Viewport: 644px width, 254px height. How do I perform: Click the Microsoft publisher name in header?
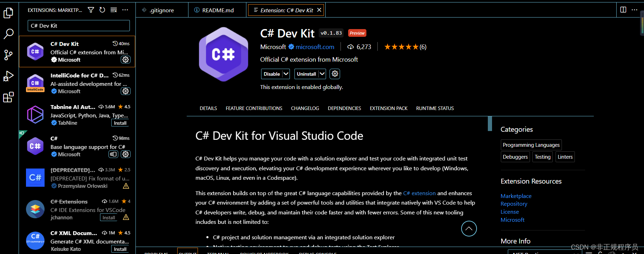pyautogui.click(x=273, y=47)
